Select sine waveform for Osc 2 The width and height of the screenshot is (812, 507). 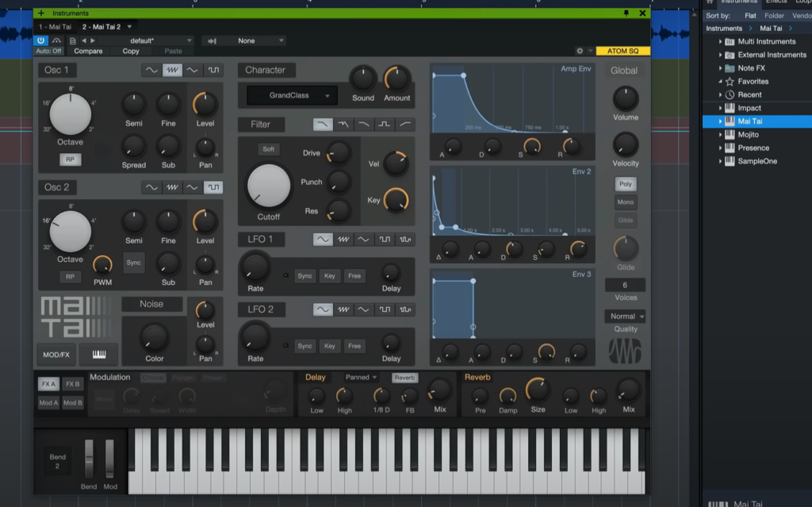(x=151, y=187)
